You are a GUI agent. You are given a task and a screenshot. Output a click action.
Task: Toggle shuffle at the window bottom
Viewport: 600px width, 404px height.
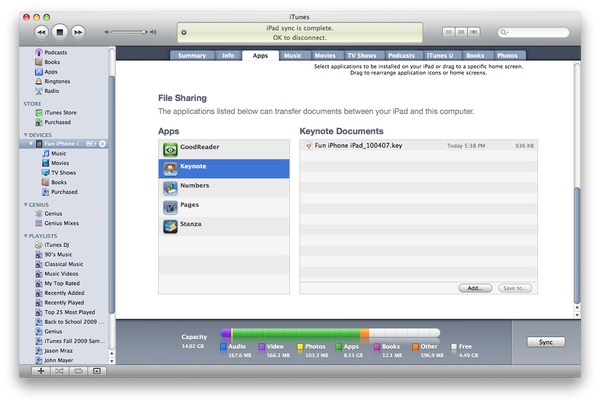pyautogui.click(x=59, y=371)
